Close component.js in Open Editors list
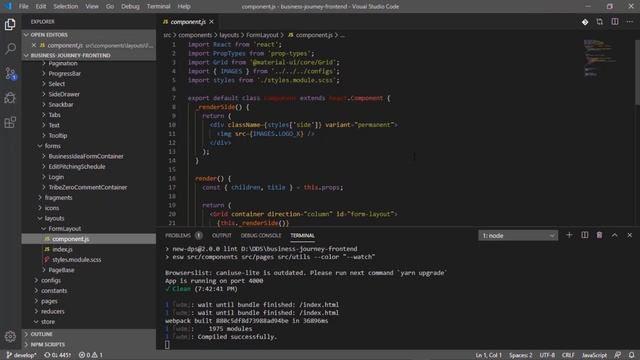 pos(34,45)
